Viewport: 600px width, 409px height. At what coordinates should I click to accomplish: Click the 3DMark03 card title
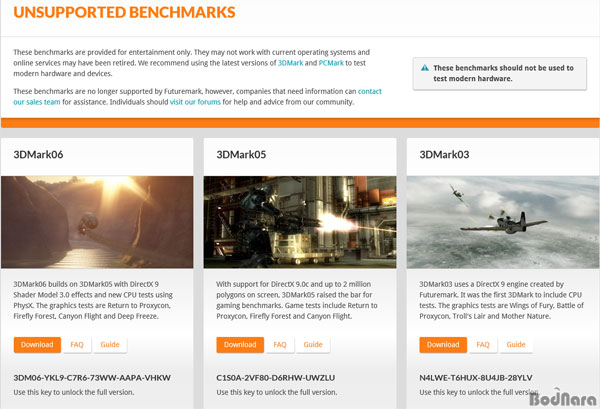(444, 155)
